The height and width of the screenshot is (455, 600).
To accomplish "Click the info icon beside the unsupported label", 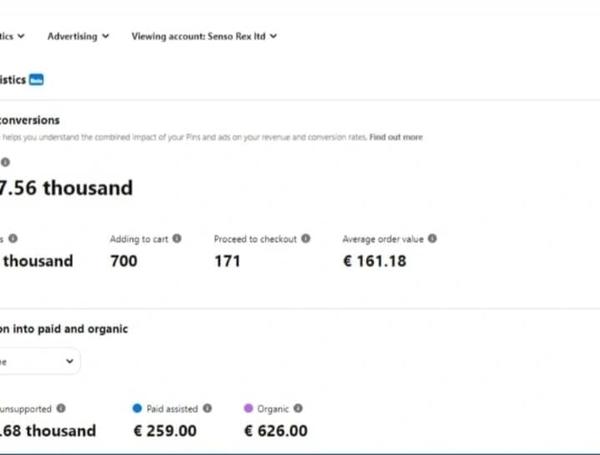I will pyautogui.click(x=61, y=408).
